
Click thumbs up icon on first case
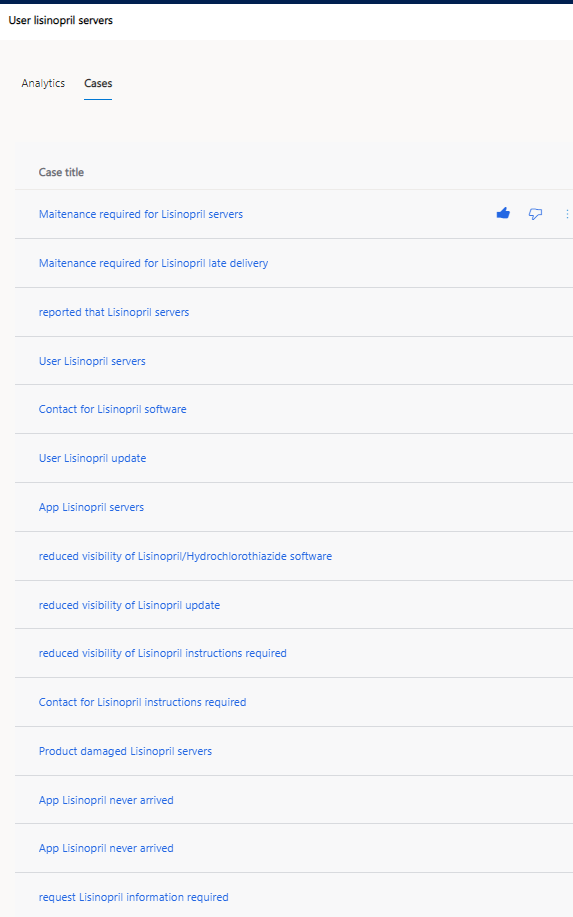503,213
